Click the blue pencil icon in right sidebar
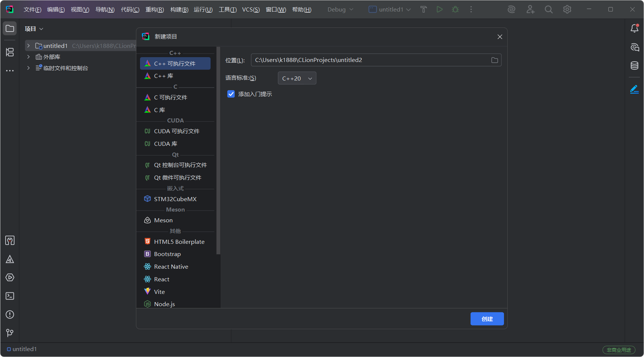Image resolution: width=644 pixels, height=357 pixels. [634, 89]
